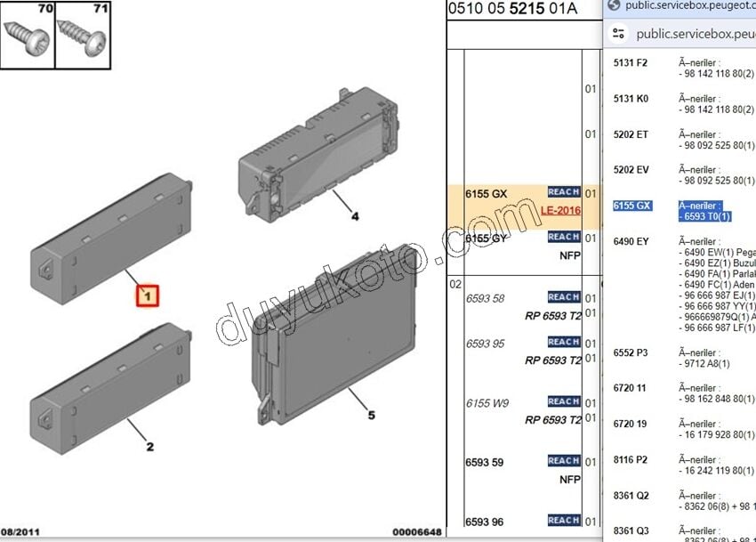Click 6490 EY entry in suggestions list
Screen dimensions: 756x542
point(631,241)
